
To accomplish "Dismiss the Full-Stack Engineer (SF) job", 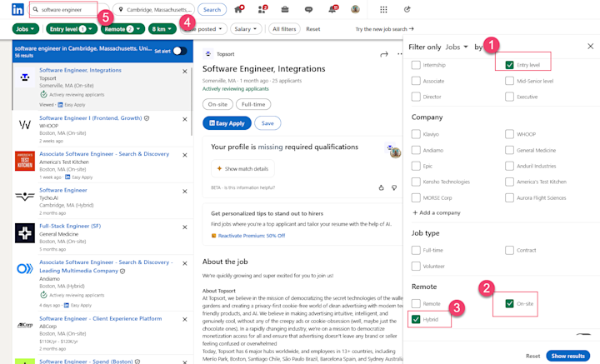I will [x=185, y=227].
